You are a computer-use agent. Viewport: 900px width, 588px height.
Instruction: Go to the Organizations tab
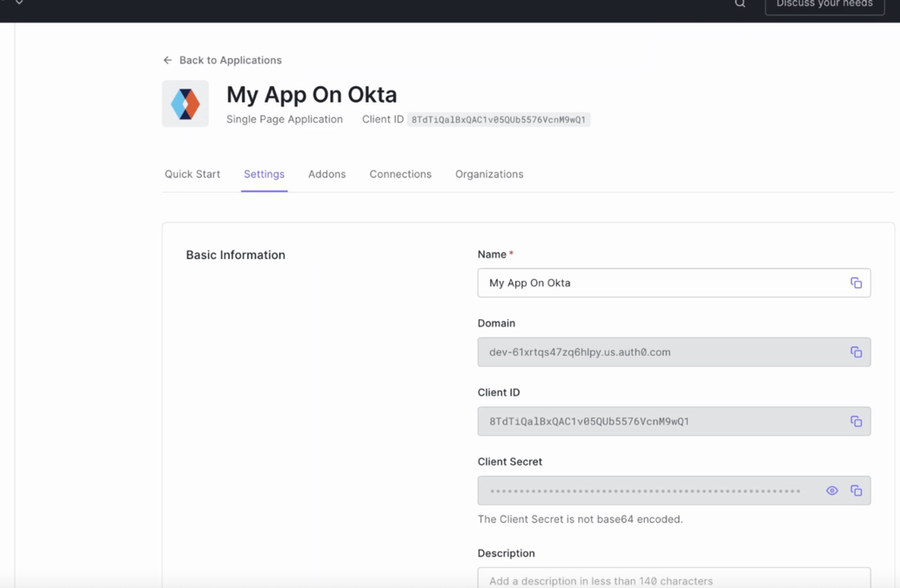[489, 174]
